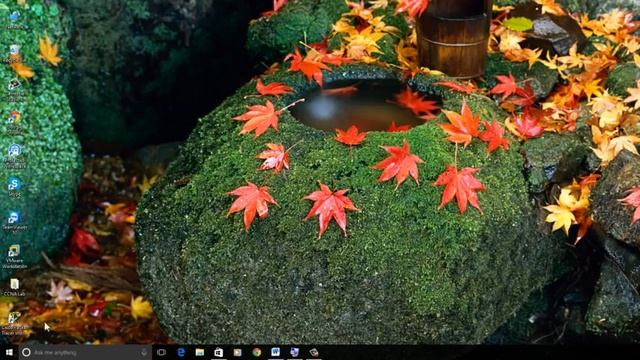640x360 pixels.
Task: Launch Microsoft Edge from the taskbar
Action: tap(181, 352)
